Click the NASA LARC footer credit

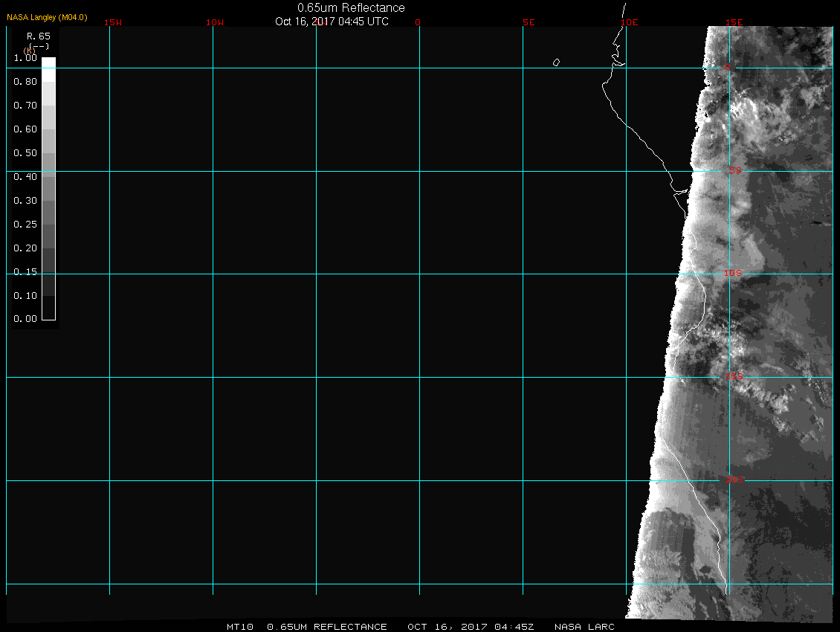coord(584,627)
